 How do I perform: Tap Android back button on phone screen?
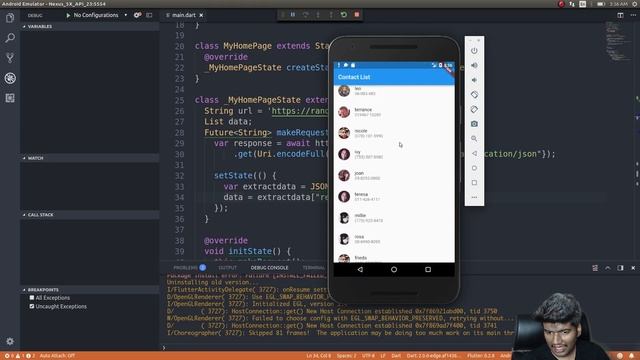(360, 269)
